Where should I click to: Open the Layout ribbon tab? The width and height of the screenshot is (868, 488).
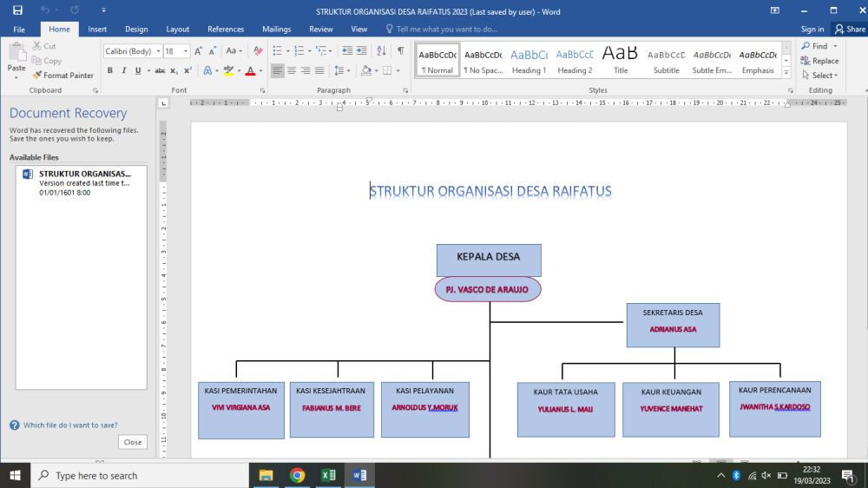(x=178, y=30)
